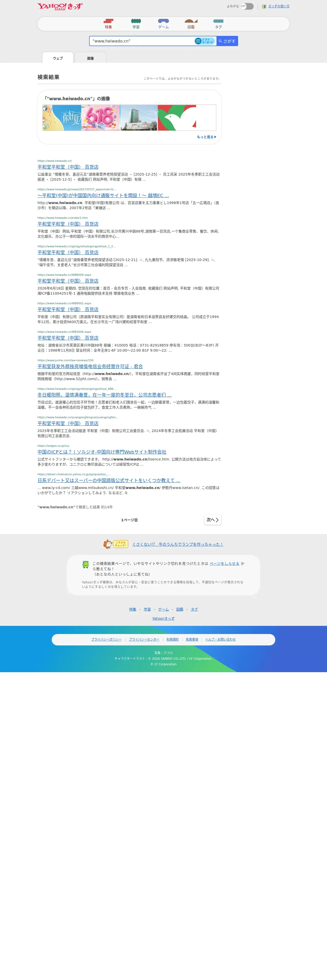Open the 利用規約 terms link

click(x=172, y=640)
